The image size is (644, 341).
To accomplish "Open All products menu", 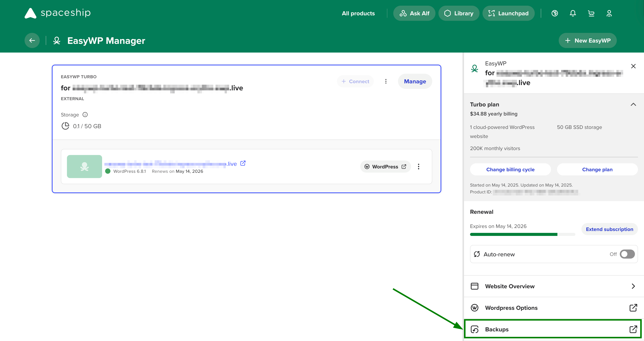I will tap(358, 13).
